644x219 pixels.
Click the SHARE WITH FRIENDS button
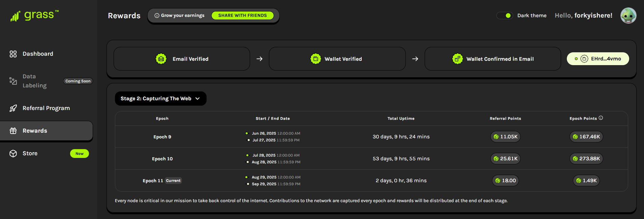click(x=243, y=16)
